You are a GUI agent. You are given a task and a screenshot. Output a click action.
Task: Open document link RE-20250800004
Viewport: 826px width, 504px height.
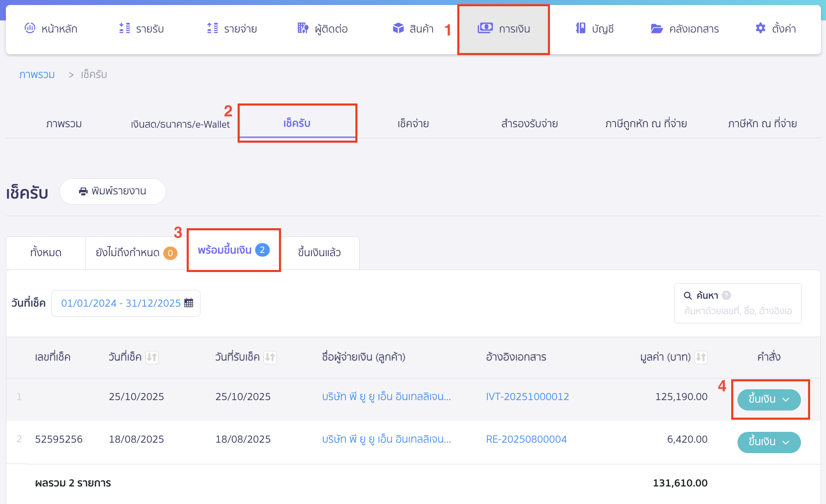[526, 439]
